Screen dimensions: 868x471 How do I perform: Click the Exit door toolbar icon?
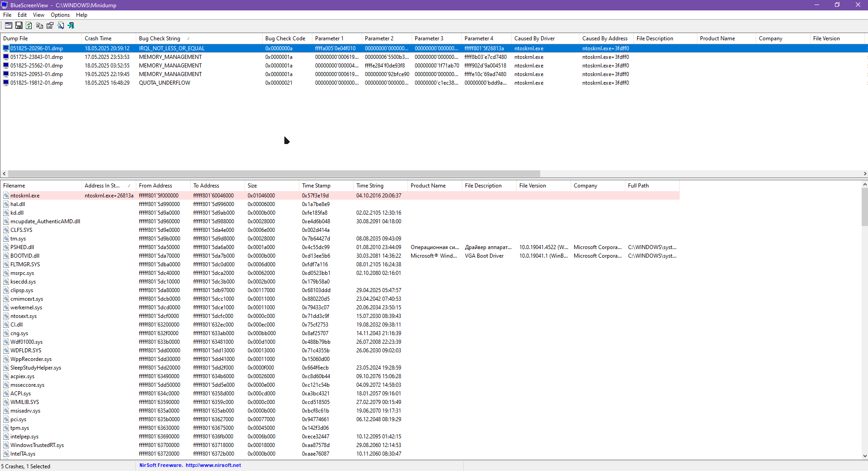(x=71, y=25)
